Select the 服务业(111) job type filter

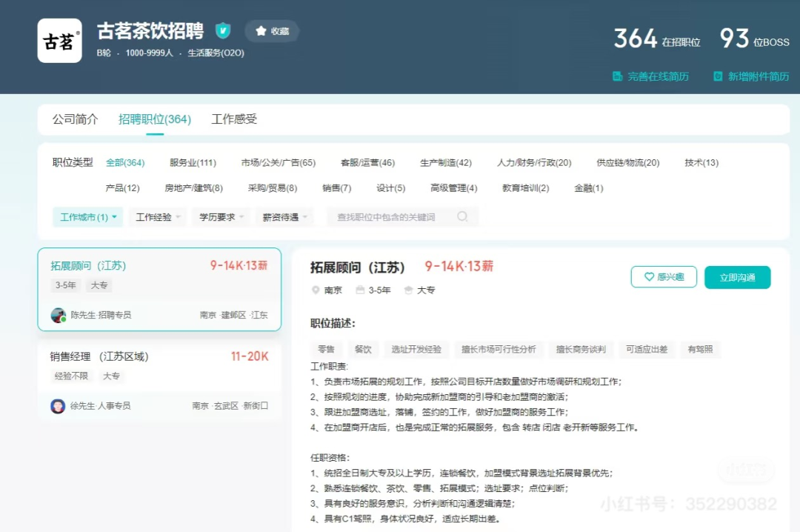(193, 163)
